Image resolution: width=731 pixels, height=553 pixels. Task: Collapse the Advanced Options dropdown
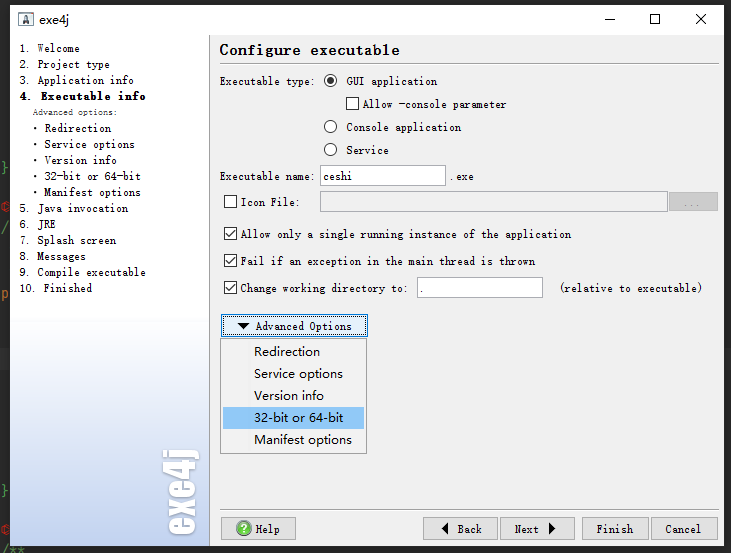294,326
